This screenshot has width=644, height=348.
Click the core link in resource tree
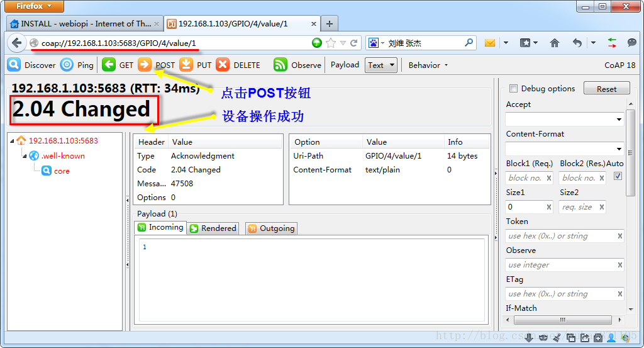[62, 171]
